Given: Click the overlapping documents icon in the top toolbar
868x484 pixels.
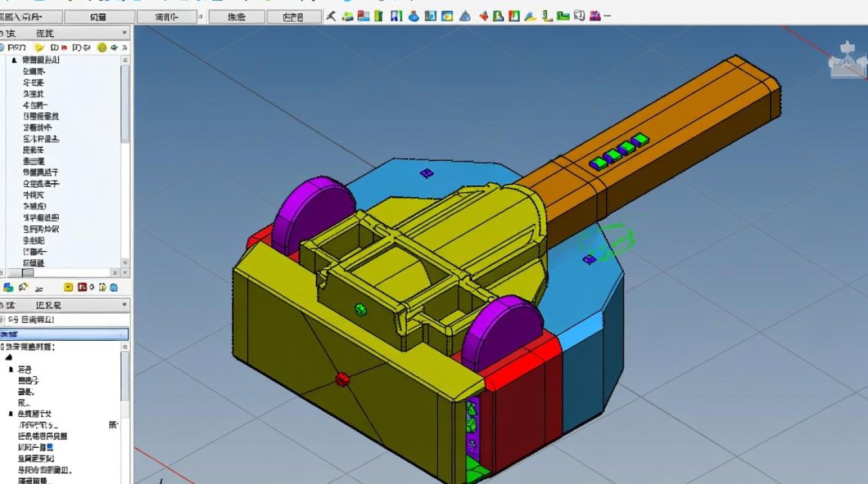Looking at the screenshot, I should click(x=579, y=15).
